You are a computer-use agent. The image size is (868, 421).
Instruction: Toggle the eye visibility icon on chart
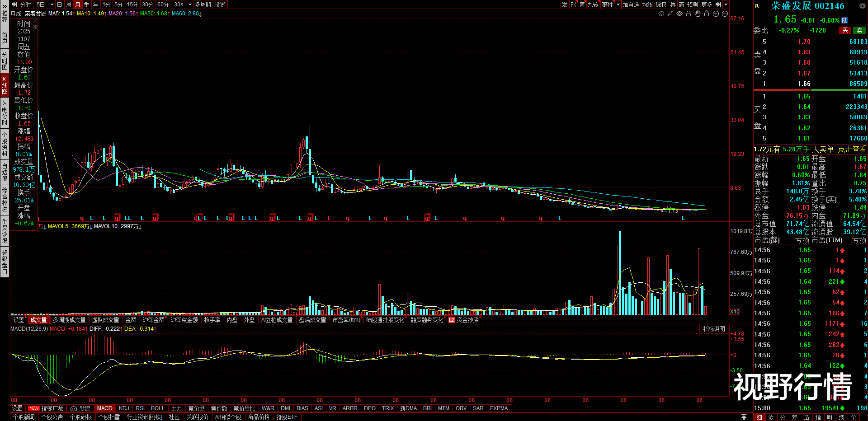(679, 14)
